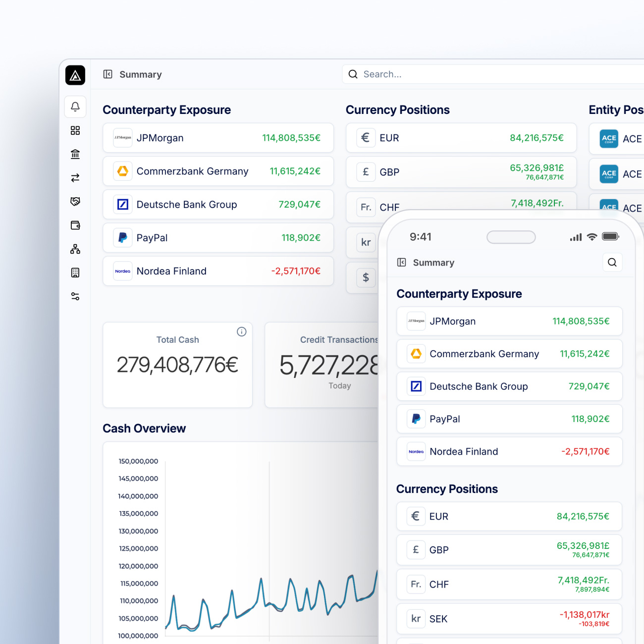
Task: Open transfers using the arrows sidebar icon
Action: (75, 178)
